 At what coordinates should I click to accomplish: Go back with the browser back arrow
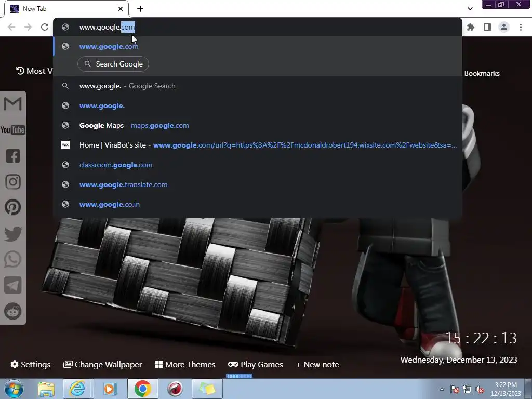(11, 27)
